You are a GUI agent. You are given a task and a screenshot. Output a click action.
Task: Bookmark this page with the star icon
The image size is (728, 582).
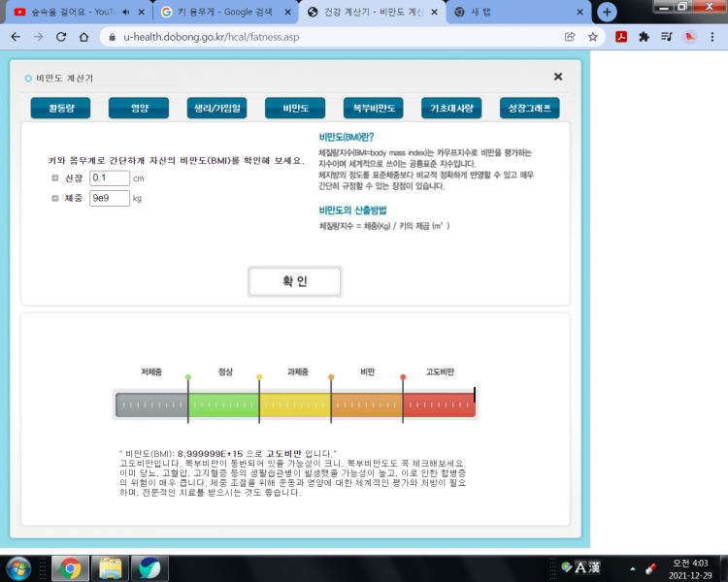click(x=592, y=37)
